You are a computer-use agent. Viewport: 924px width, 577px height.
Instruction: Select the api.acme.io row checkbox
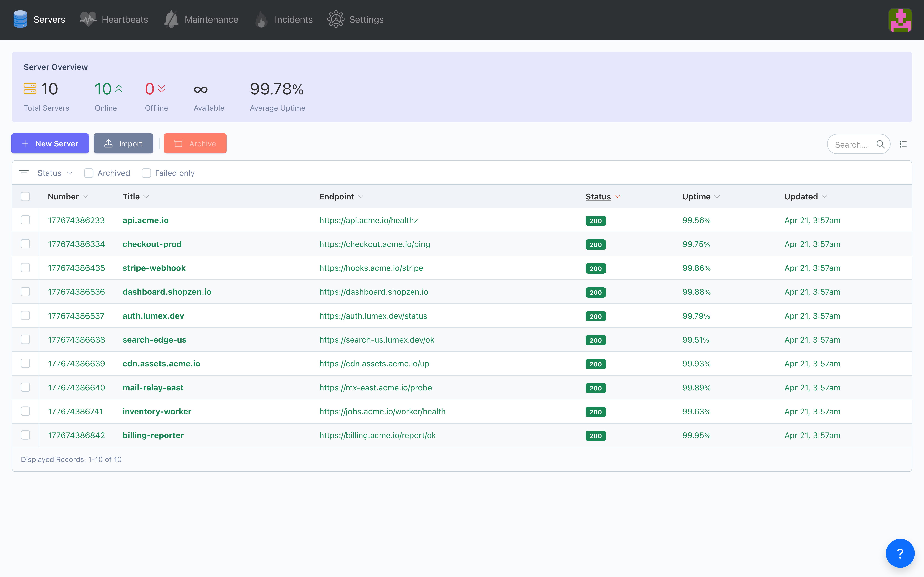(x=26, y=220)
